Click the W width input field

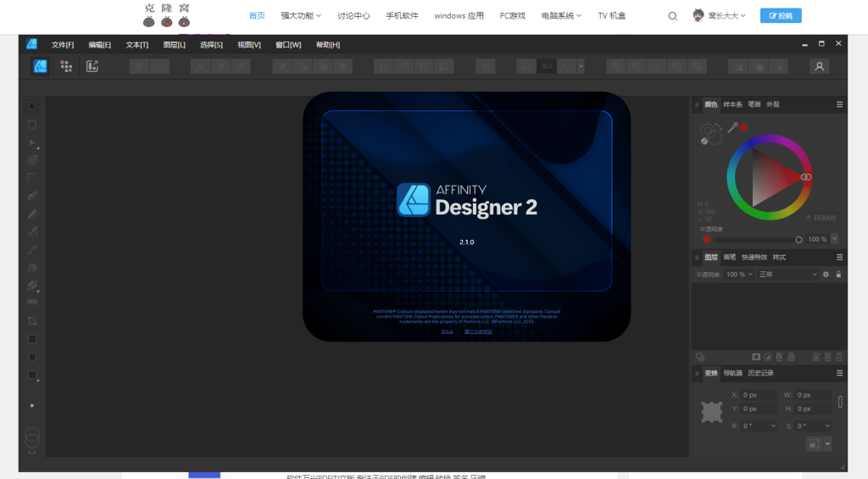point(813,395)
